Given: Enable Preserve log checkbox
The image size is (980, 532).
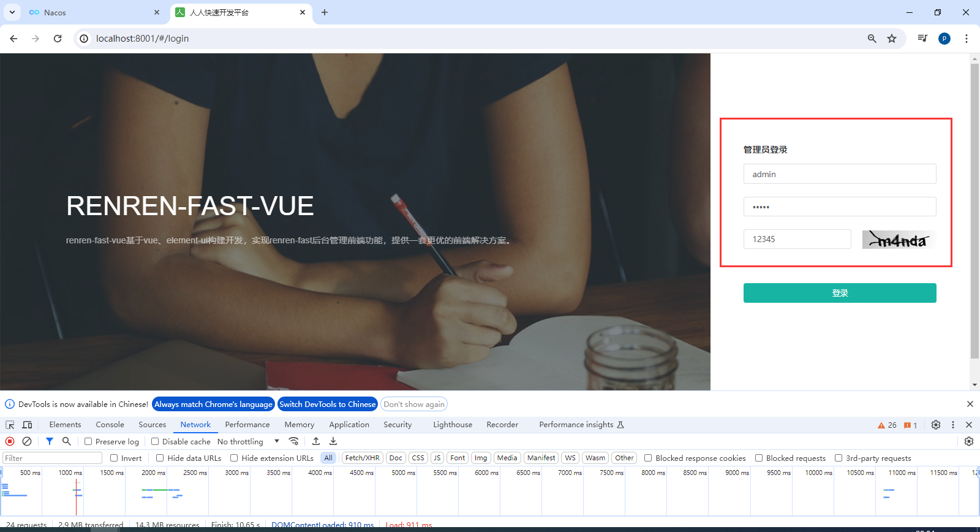Looking at the screenshot, I should coord(88,441).
